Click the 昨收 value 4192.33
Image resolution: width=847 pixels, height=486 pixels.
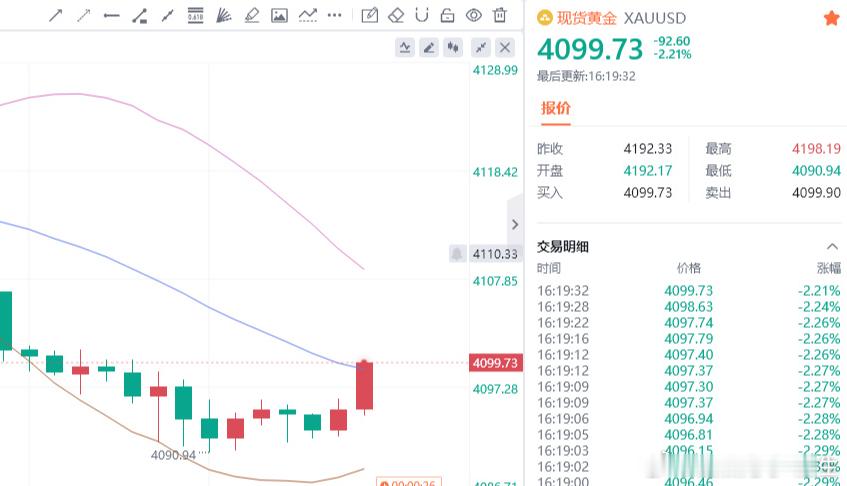(x=648, y=148)
